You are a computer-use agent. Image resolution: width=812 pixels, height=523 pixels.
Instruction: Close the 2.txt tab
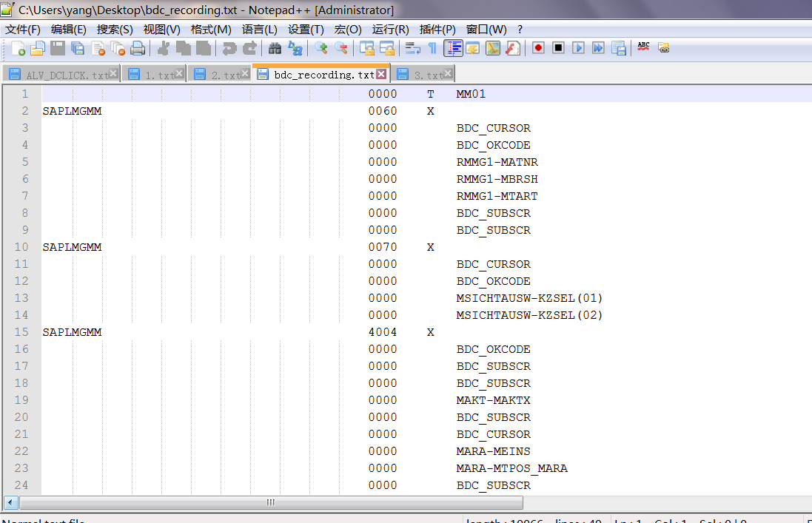point(246,74)
